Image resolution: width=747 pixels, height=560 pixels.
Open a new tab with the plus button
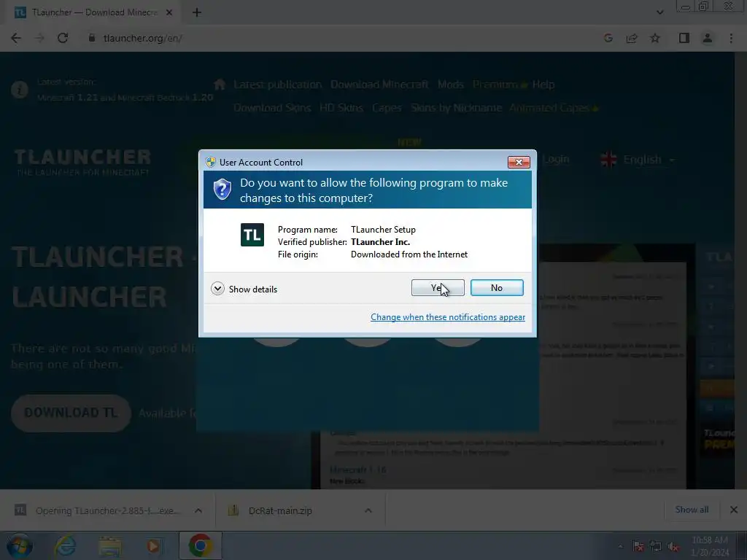pyautogui.click(x=197, y=12)
